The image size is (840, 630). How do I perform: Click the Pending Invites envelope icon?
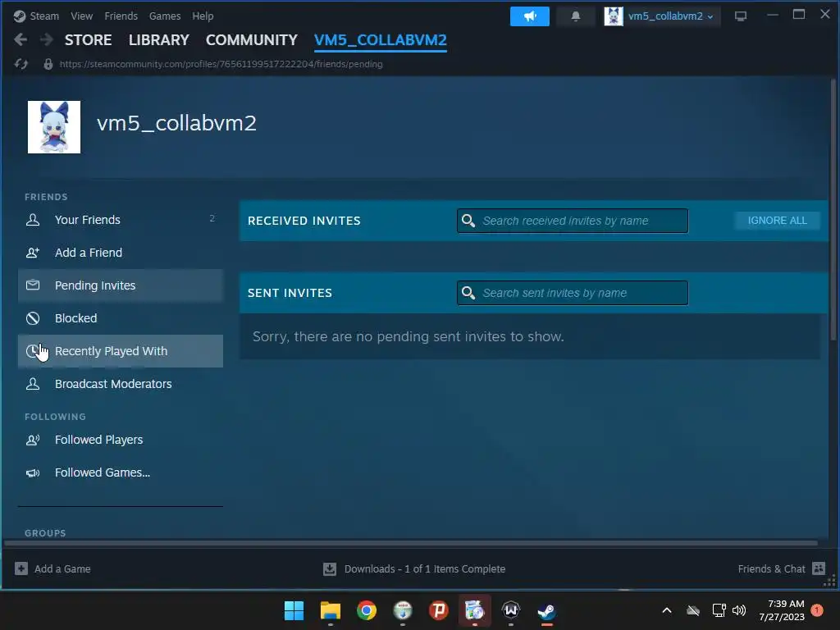[x=33, y=285]
